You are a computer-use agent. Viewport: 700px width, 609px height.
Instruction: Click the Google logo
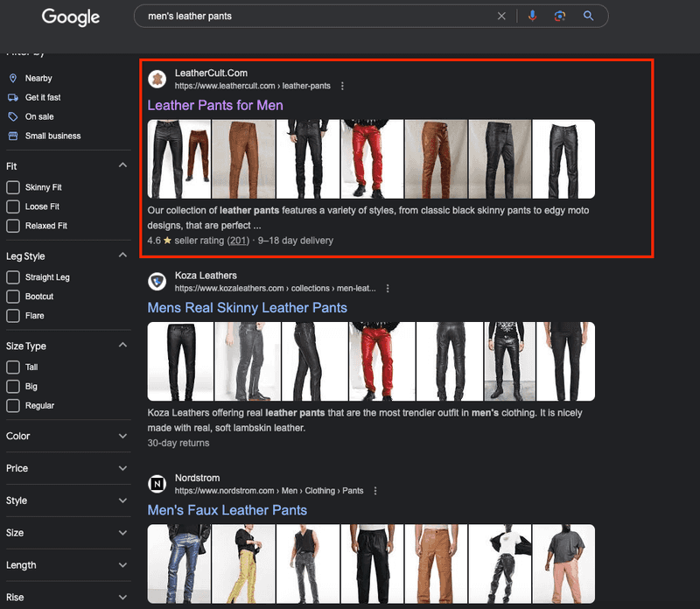(x=71, y=17)
